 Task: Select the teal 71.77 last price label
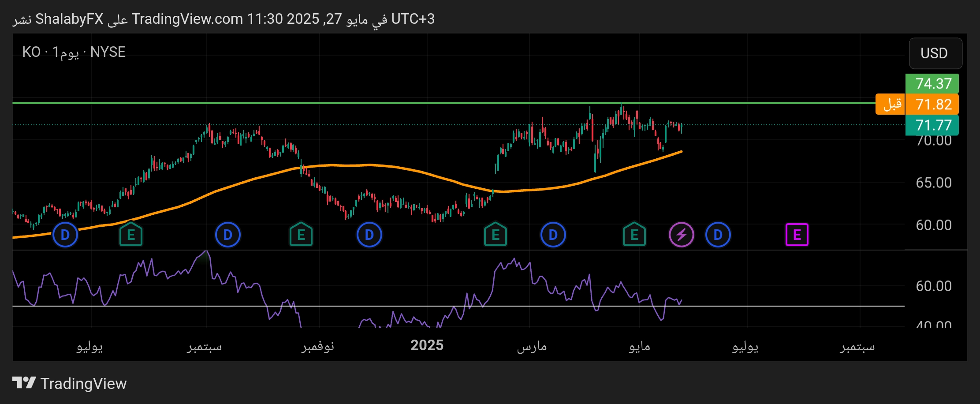[x=932, y=125]
